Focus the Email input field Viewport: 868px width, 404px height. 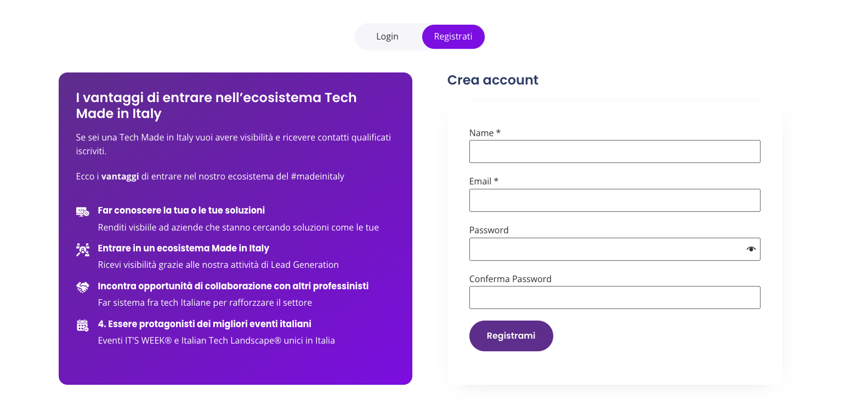[615, 200]
